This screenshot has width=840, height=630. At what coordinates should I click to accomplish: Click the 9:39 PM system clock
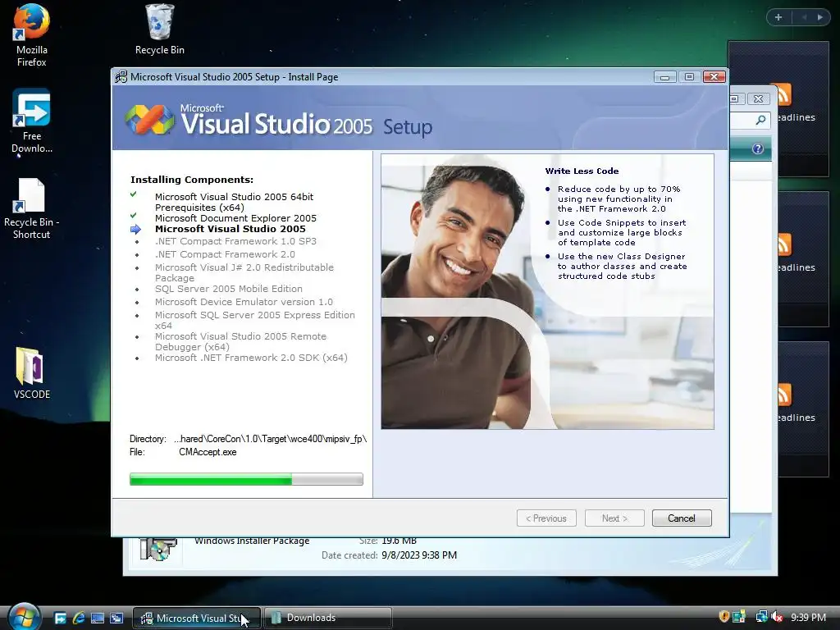coord(808,617)
